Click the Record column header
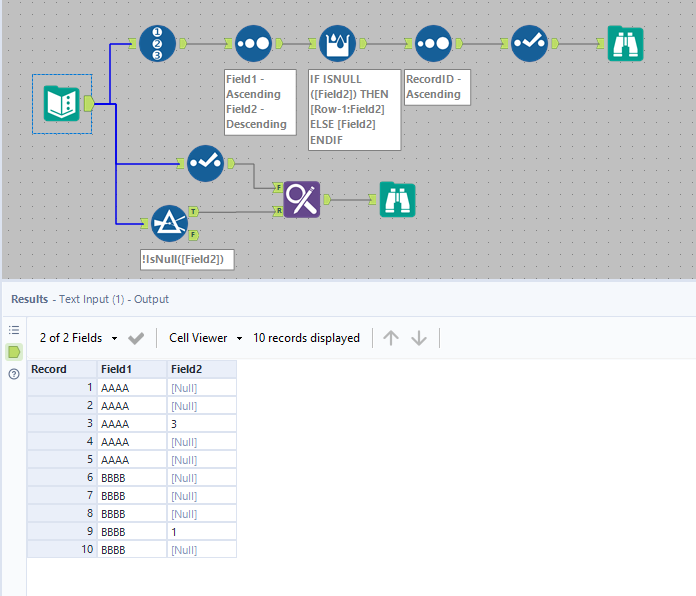 click(62, 369)
